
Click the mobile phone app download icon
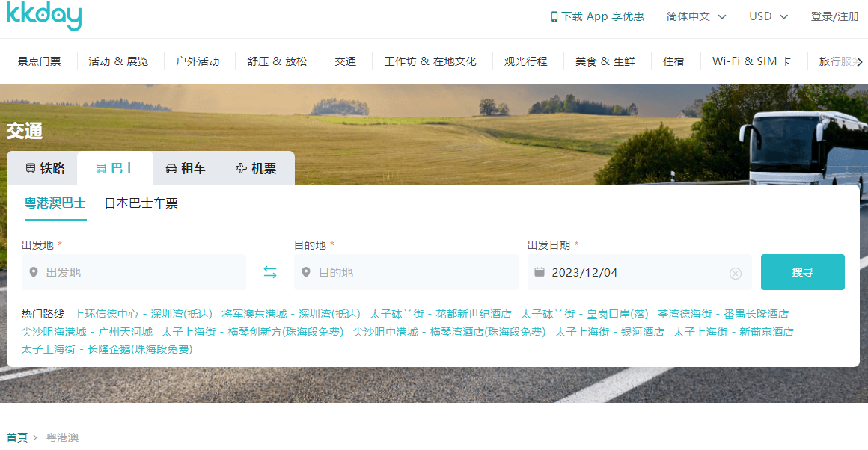pos(554,16)
